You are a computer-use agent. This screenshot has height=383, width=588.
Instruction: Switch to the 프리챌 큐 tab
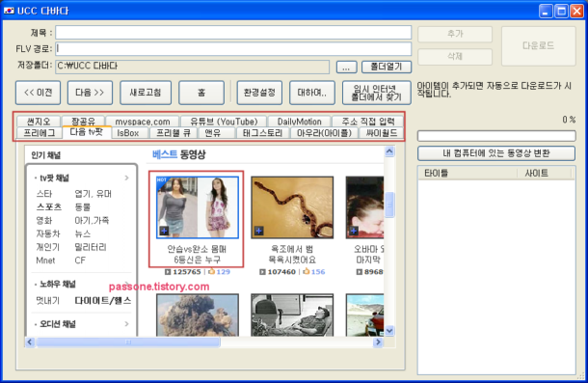(x=174, y=132)
